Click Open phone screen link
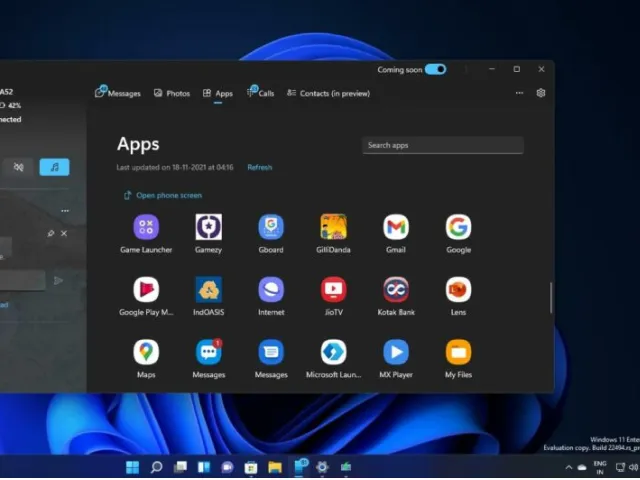Image resolution: width=640 pixels, height=480 pixels. click(162, 196)
